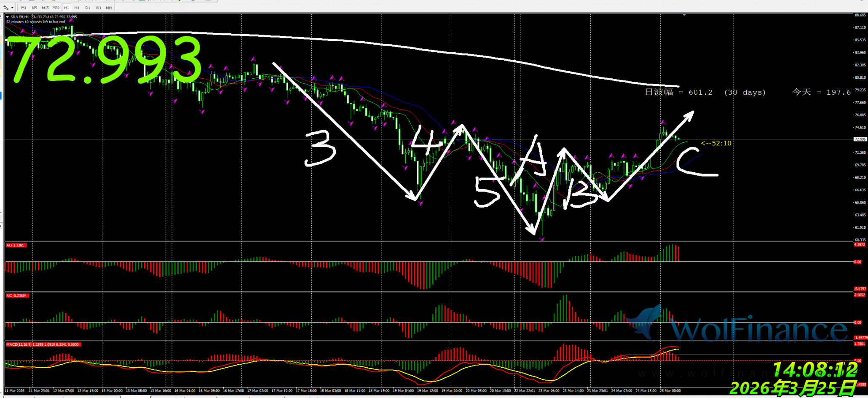Click the chart shift triangle marker at top
Viewport: 868px width, 398px height.
[684, 15]
